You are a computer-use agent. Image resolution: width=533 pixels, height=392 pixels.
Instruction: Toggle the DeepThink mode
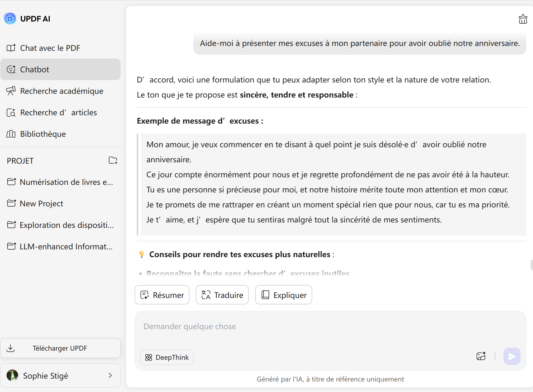pos(167,357)
